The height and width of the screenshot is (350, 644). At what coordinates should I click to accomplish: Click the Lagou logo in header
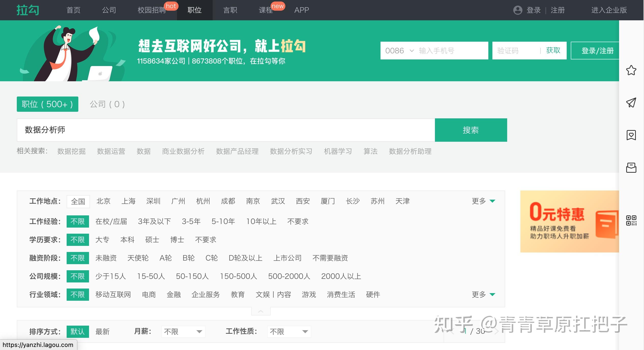tap(28, 10)
